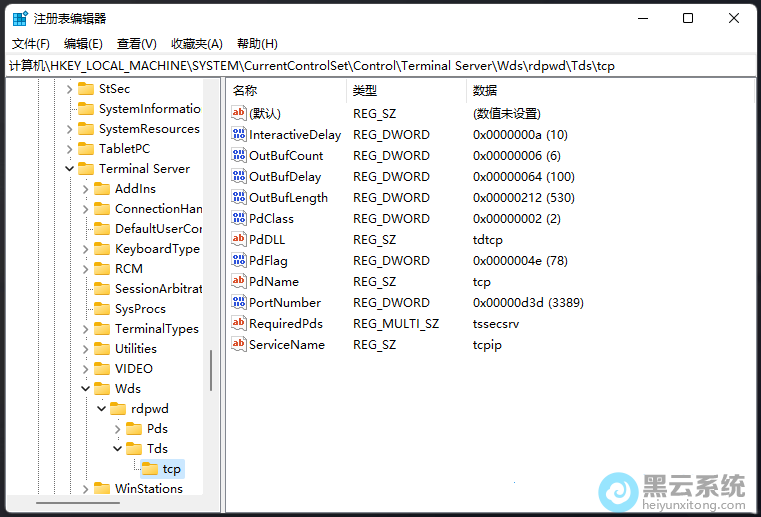Expand the Pds tree node
Viewport: 761px width, 517px height.
tap(118, 429)
